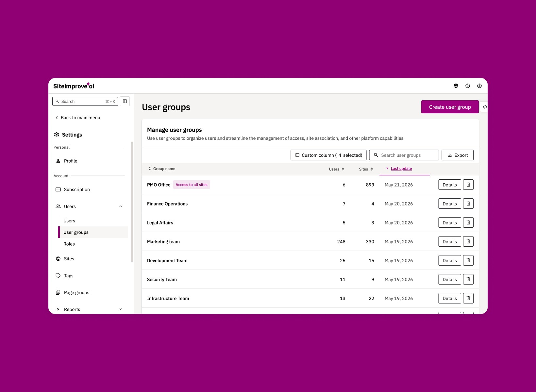This screenshot has width=536, height=392.
Task: Select Users sub-item in sidebar
Action: pos(69,221)
